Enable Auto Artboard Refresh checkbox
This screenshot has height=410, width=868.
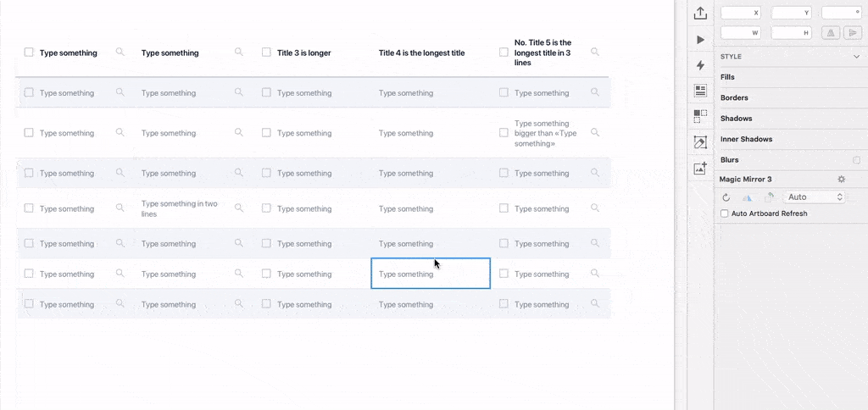point(724,213)
